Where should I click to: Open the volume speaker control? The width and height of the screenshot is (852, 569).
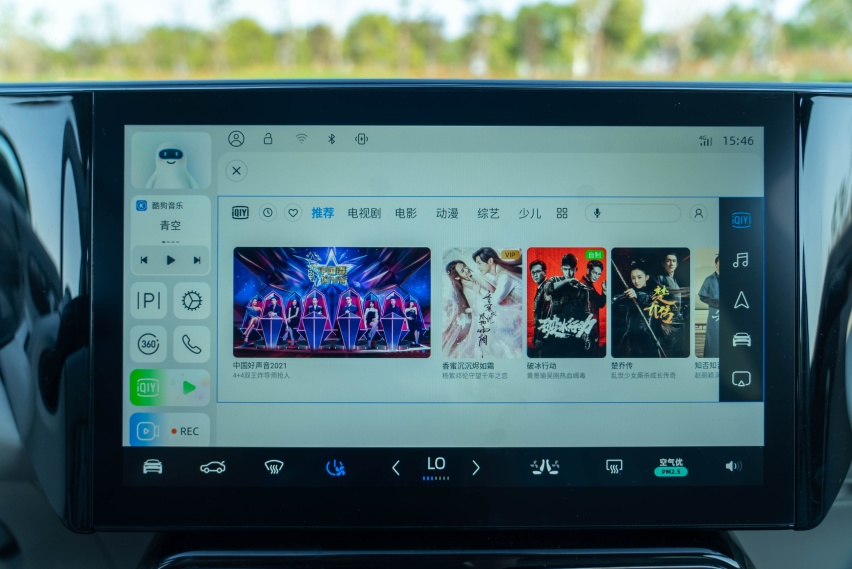tap(734, 466)
